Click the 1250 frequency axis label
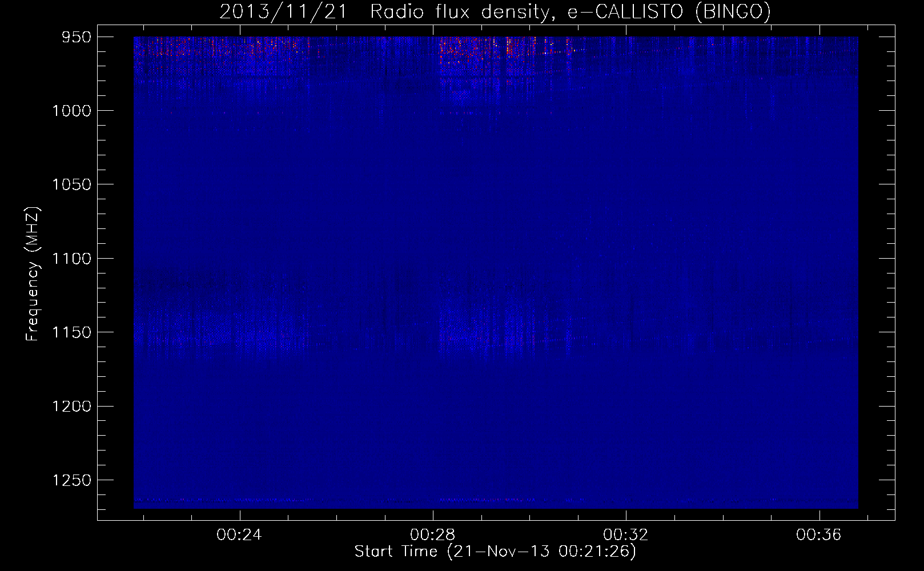This screenshot has width=924, height=571. point(72,480)
